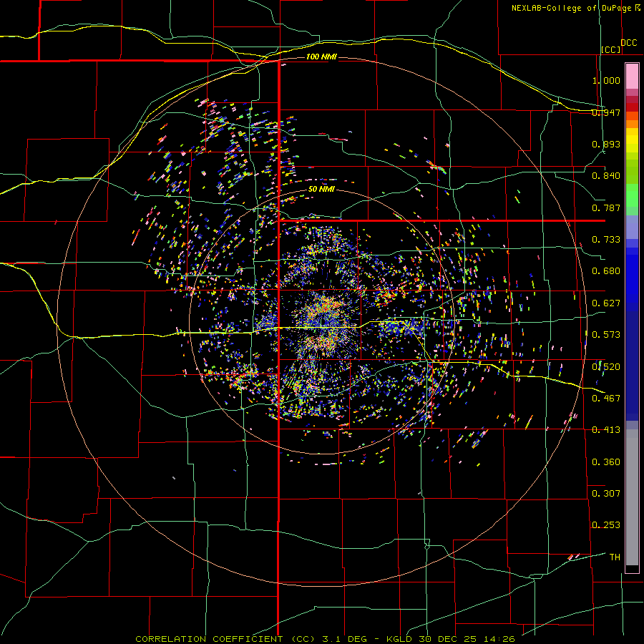644x644 pixels.
Task: Pick the pink segment of the color bar
Action: coord(632,77)
